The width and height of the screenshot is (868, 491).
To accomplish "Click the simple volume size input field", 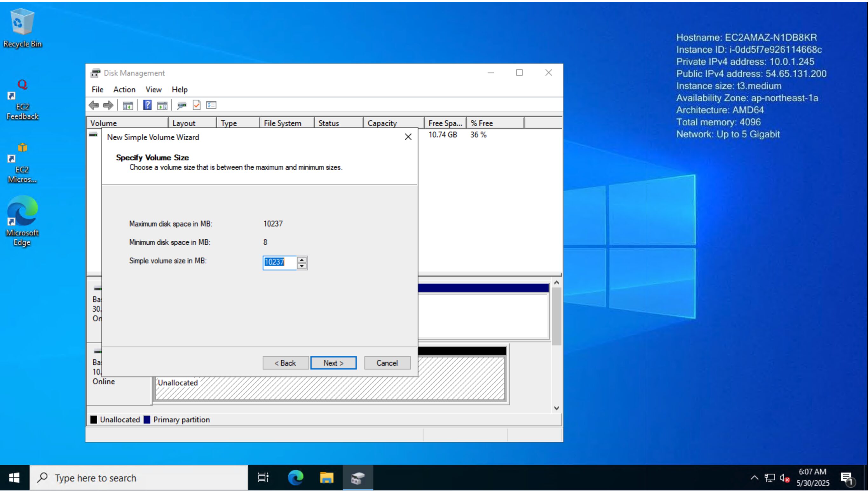I will 280,263.
